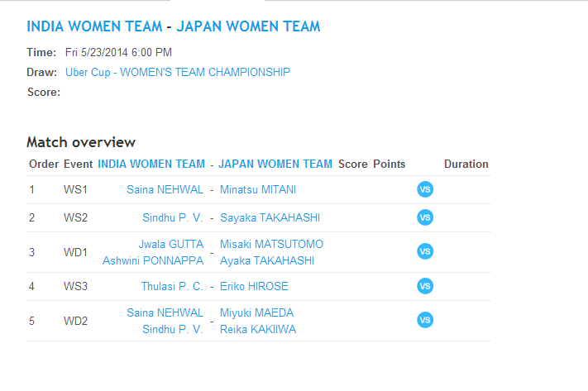Screen dimensions: 588x391
Task: Click the VS icon for Saina Nehwal match
Action: click(x=425, y=189)
